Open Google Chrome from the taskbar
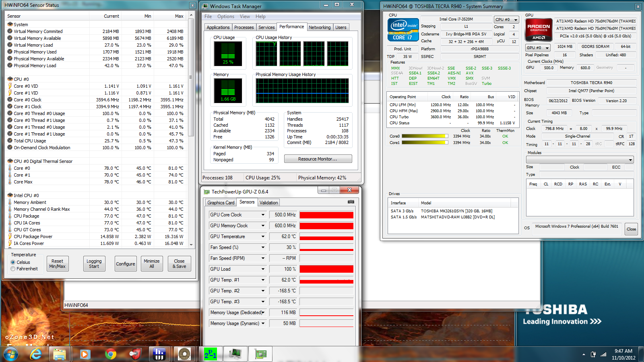 point(110,354)
